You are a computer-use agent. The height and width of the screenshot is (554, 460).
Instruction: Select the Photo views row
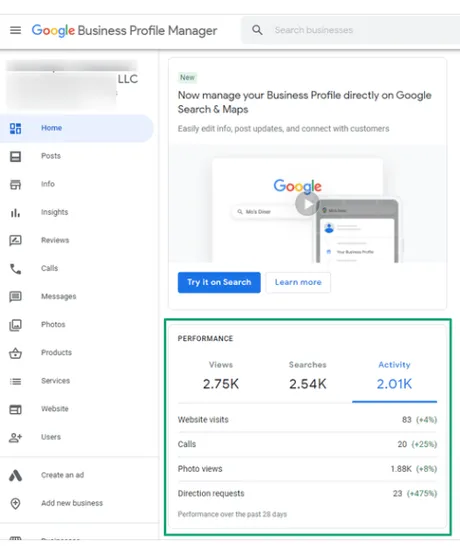tap(307, 469)
